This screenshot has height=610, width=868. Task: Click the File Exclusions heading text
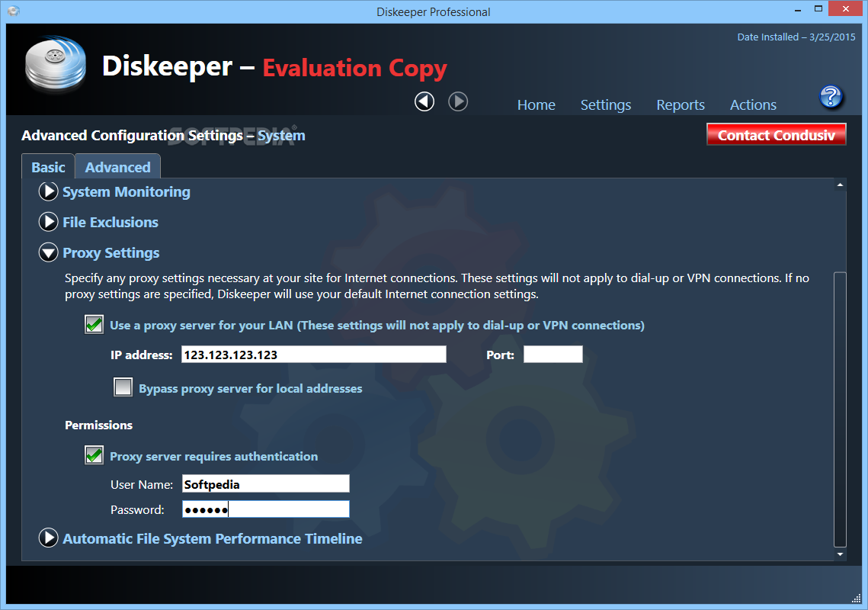click(111, 222)
